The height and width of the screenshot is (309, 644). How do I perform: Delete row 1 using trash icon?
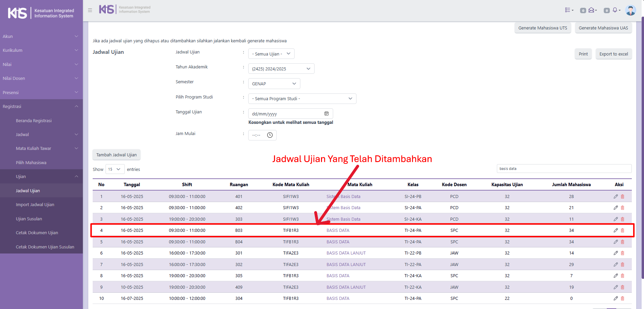tap(622, 197)
